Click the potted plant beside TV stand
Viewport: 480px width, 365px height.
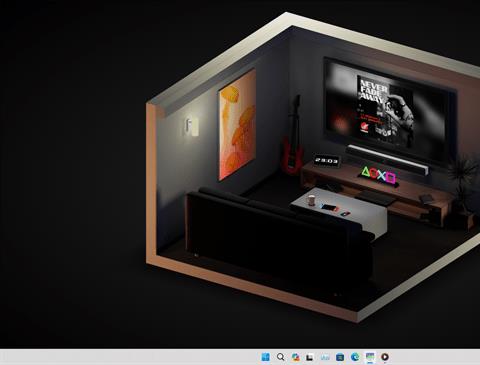point(463,187)
